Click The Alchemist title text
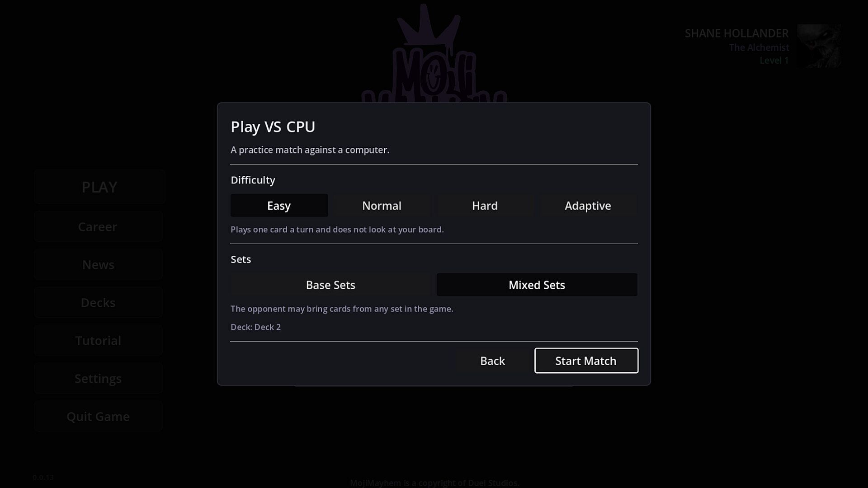 [759, 47]
